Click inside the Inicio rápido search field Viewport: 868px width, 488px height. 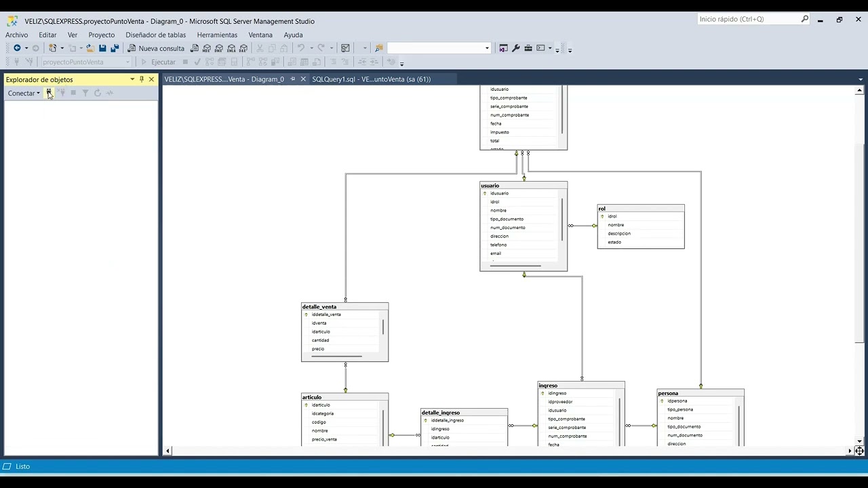(x=749, y=19)
